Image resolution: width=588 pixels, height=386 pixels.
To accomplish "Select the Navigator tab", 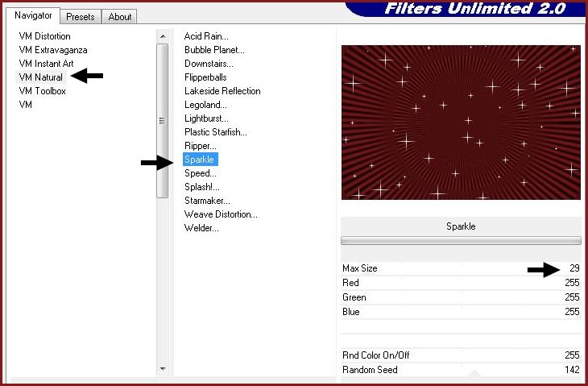I will (33, 15).
